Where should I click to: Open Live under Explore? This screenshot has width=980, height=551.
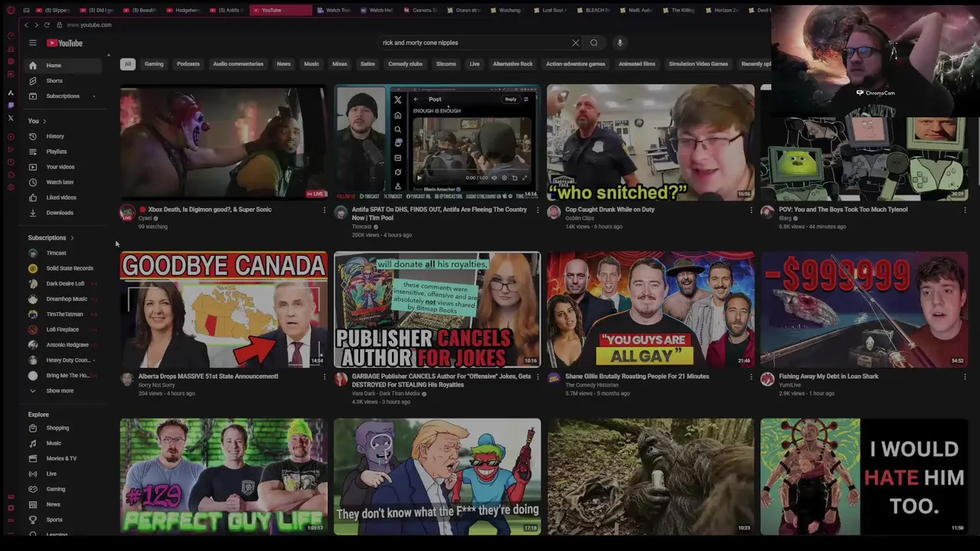(x=63, y=474)
